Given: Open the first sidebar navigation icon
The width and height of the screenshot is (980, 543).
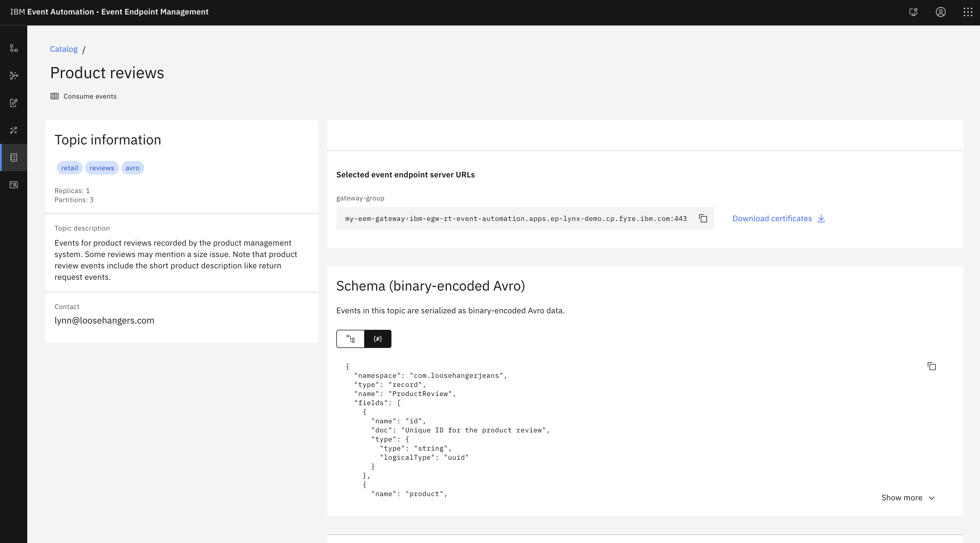Looking at the screenshot, I should click(x=14, y=48).
